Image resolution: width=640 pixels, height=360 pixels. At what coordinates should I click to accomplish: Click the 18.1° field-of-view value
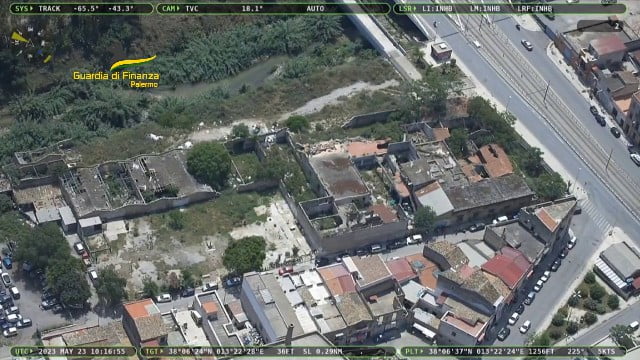(x=252, y=9)
